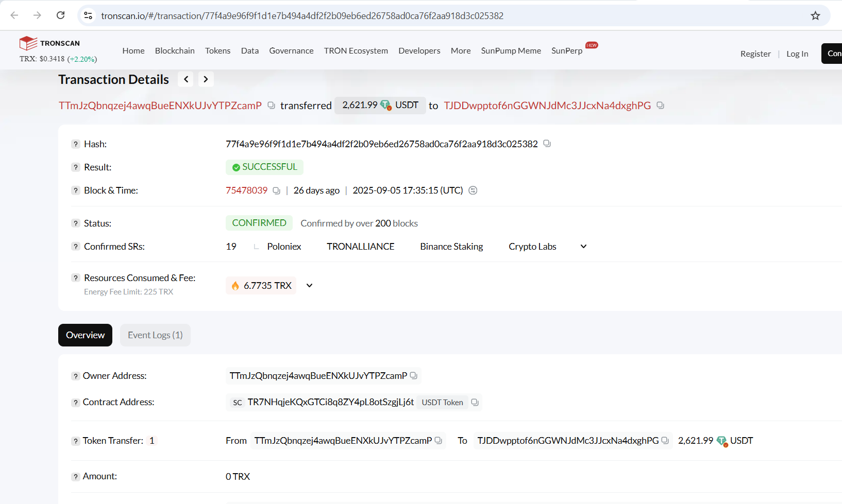Image resolution: width=842 pixels, height=504 pixels.
Task: Click help icon beside Owner Address
Action: 76,376
